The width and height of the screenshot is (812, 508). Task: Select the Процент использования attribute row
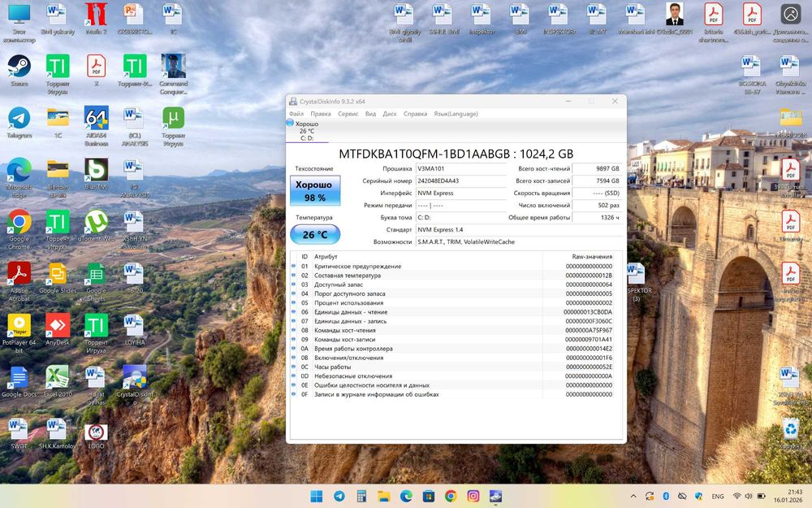point(453,302)
